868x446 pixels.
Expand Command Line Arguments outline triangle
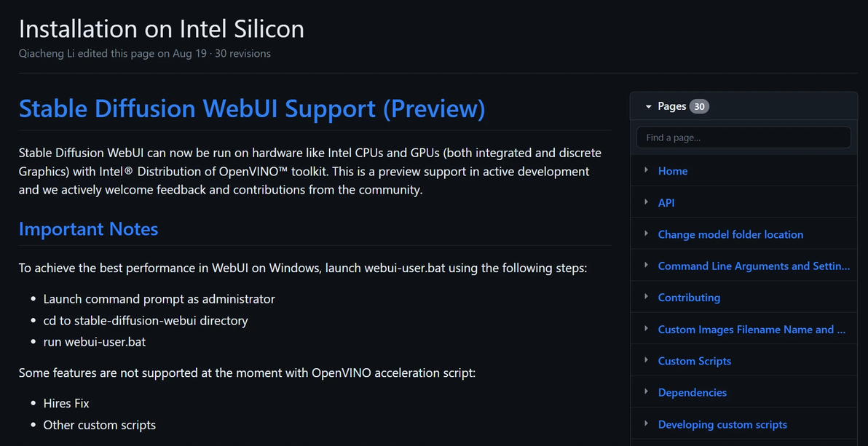(646, 266)
